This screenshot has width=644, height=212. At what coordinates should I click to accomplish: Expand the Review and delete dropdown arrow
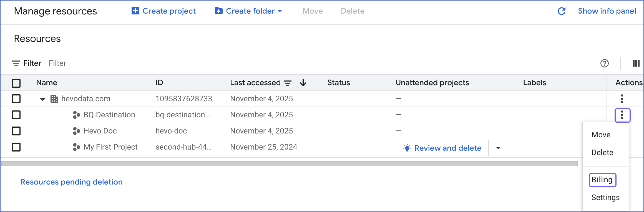click(498, 148)
